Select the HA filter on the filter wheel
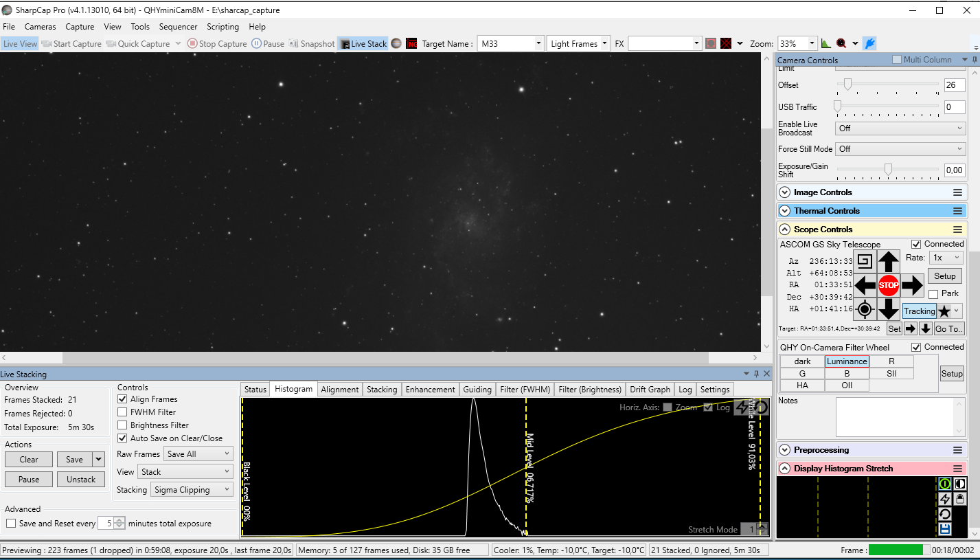Screen dimensions: 980x560 (802, 385)
